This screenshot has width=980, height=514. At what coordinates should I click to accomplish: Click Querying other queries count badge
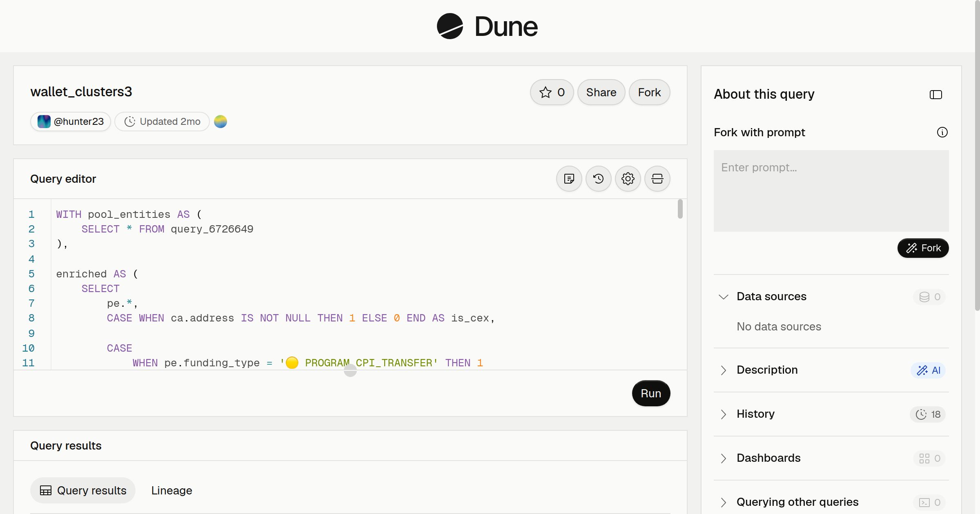(930, 502)
